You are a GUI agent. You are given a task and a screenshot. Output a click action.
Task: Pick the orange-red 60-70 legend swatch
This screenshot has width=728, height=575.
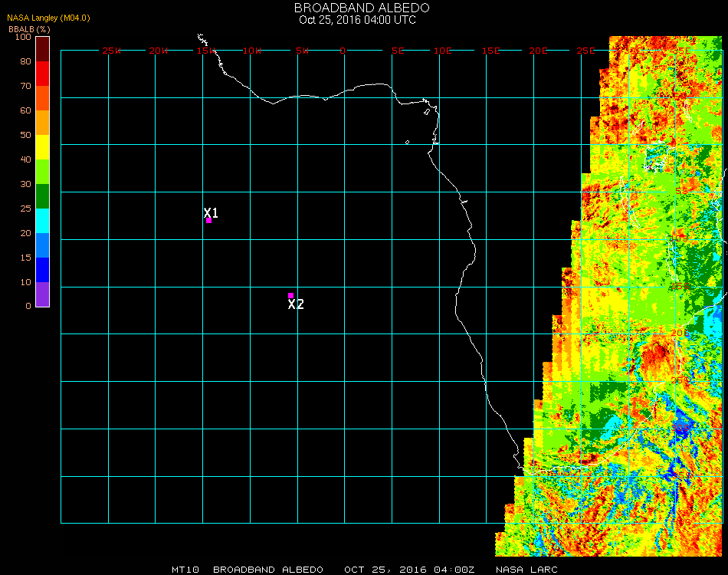pyautogui.click(x=42, y=98)
